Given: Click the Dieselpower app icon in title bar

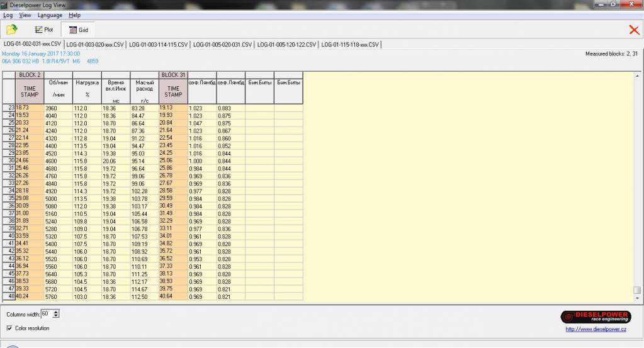Looking at the screenshot, I should pos(5,5).
